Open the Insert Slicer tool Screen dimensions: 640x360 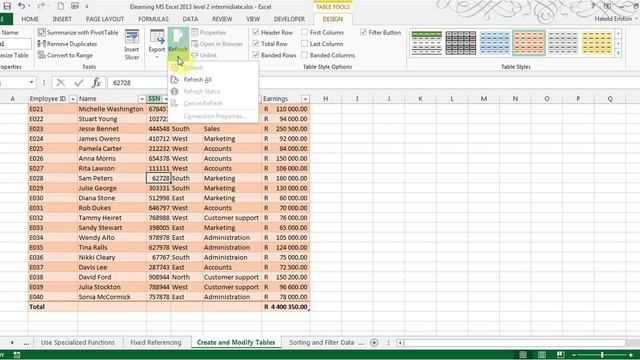click(132, 45)
